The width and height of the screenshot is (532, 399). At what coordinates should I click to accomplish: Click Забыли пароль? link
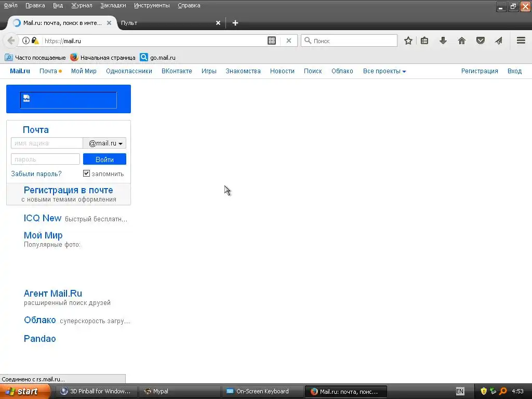[36, 174]
